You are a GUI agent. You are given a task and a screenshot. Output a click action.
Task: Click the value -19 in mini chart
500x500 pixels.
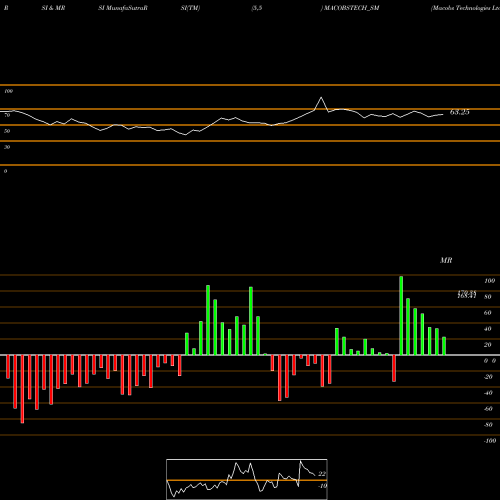[322, 486]
